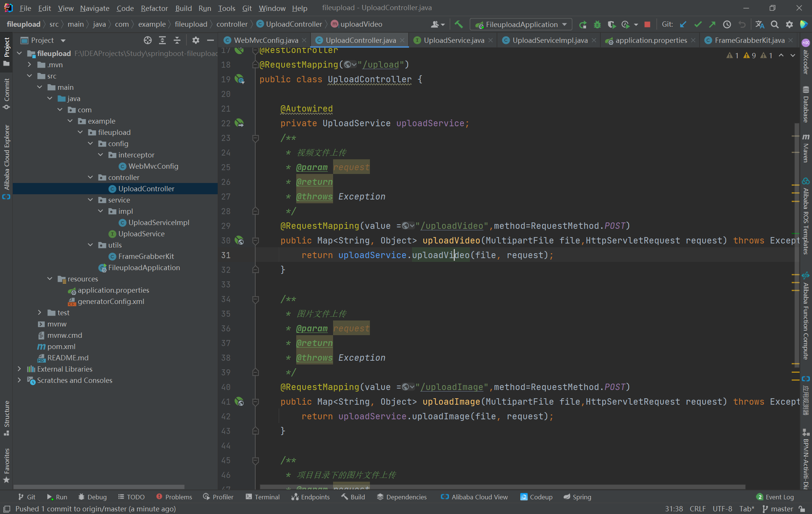Screen dimensions: 812x514
Task: Expand External Libraries node
Action: click(x=19, y=369)
